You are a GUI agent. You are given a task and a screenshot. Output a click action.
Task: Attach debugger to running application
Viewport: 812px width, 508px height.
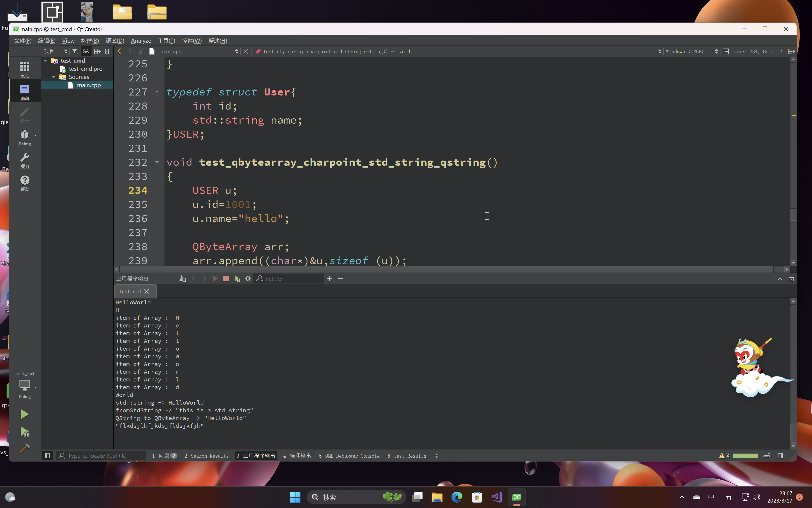(x=237, y=278)
